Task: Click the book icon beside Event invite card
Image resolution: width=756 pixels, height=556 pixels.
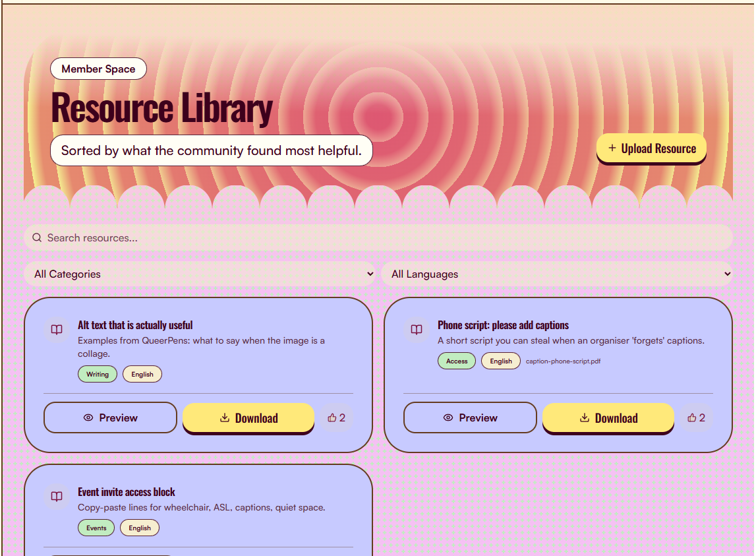Action: (x=57, y=497)
